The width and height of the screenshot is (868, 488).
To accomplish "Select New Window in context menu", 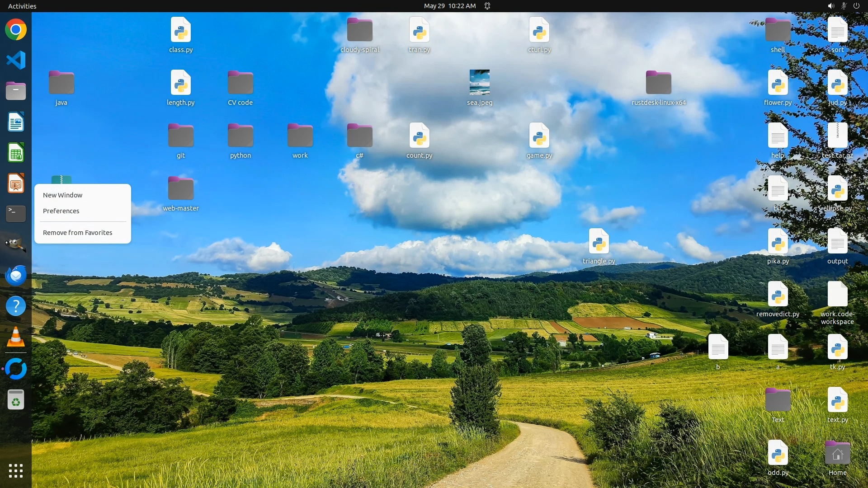I will click(x=63, y=195).
